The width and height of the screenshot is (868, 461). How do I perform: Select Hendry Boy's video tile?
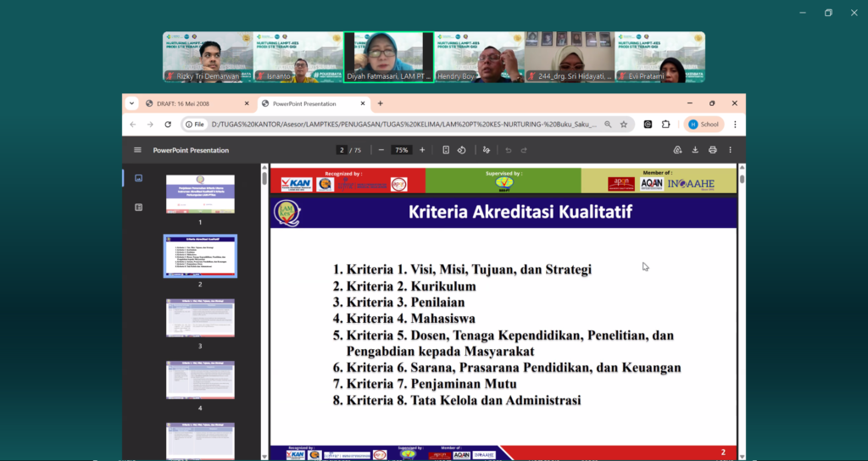[x=480, y=57]
